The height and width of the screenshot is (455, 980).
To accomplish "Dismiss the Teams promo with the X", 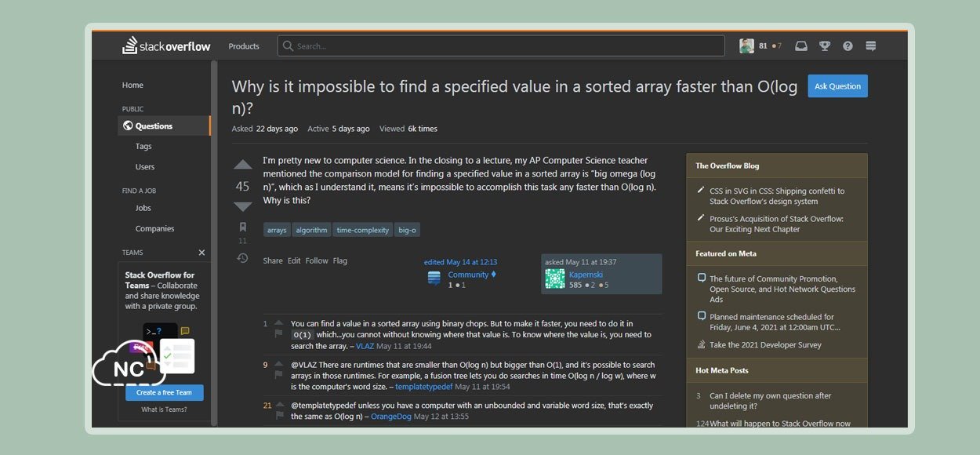I will click(201, 253).
